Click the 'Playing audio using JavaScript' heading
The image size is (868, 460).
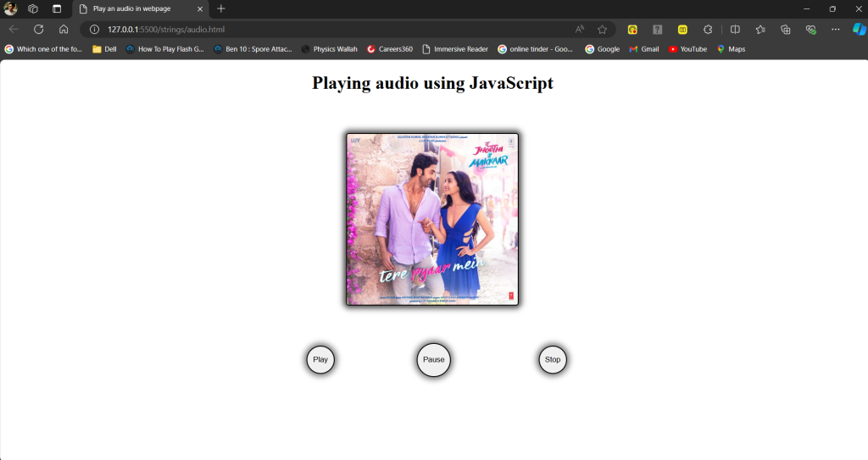tap(432, 83)
